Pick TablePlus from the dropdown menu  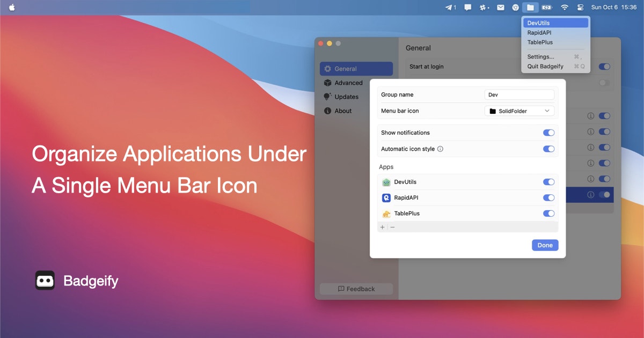pyautogui.click(x=555, y=42)
